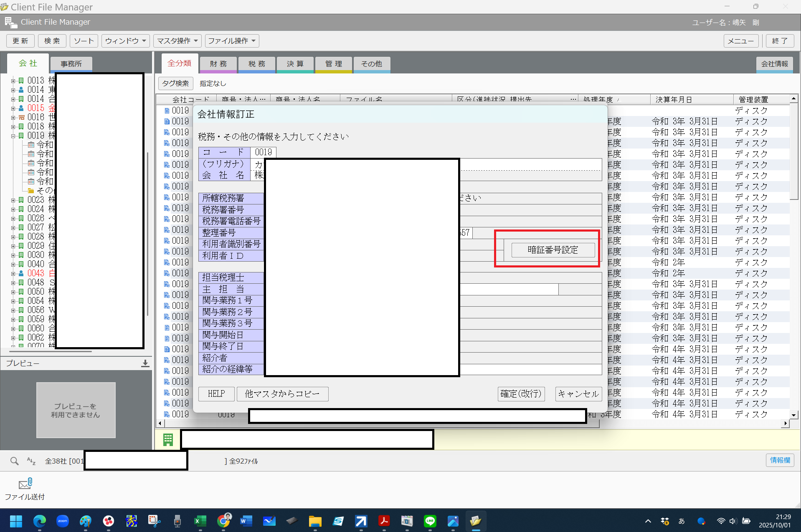Switch to the 事務所 tab
The width and height of the screenshot is (801, 532).
coord(71,64)
